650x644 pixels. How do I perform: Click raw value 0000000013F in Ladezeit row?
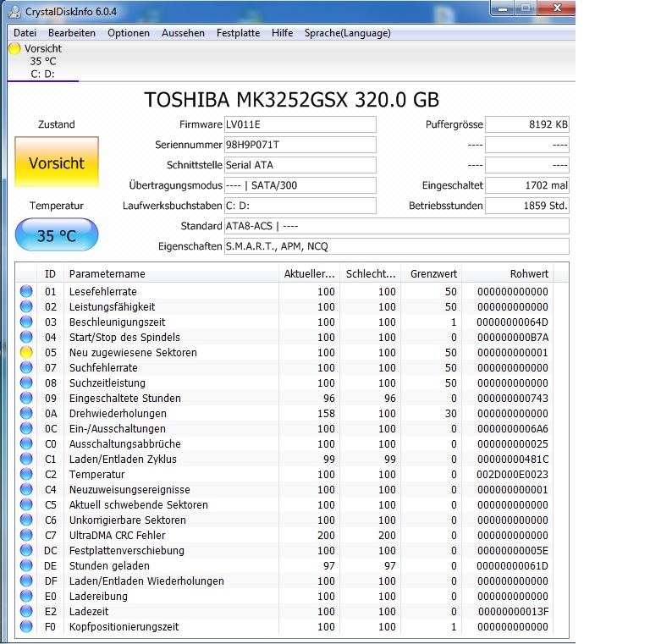513,611
